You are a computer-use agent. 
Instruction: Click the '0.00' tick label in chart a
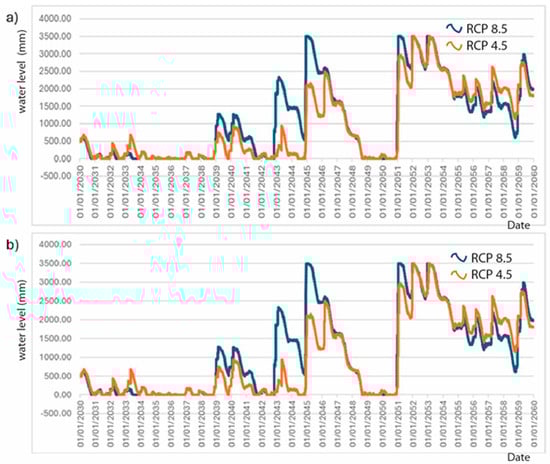(x=63, y=159)
